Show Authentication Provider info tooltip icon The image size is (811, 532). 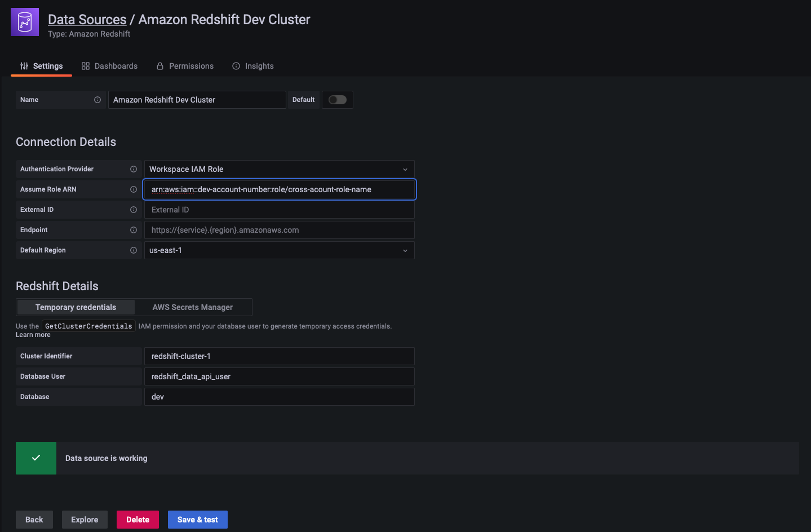(134, 169)
